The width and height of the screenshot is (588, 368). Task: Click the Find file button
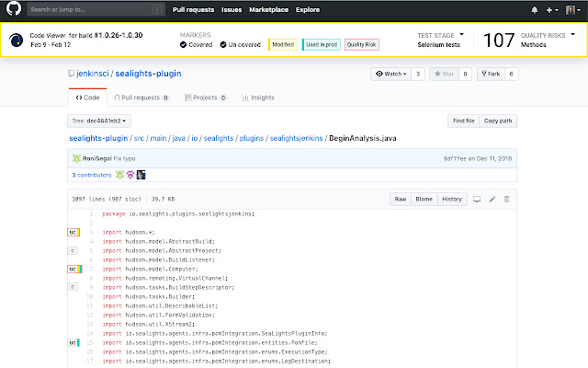(463, 121)
